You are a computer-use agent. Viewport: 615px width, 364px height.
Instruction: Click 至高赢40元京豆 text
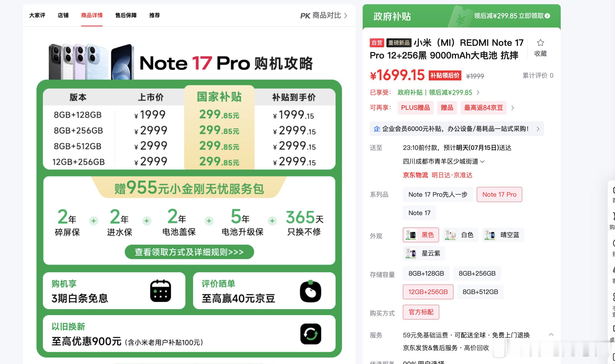[238, 298]
